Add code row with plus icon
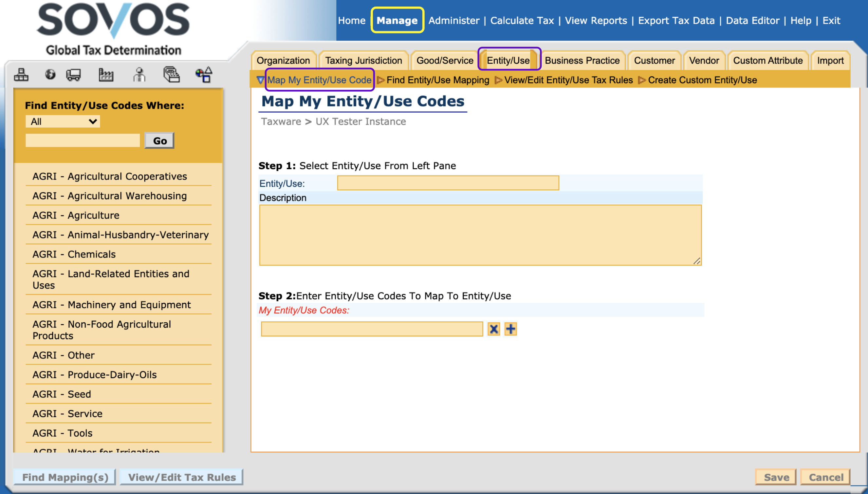 [511, 329]
